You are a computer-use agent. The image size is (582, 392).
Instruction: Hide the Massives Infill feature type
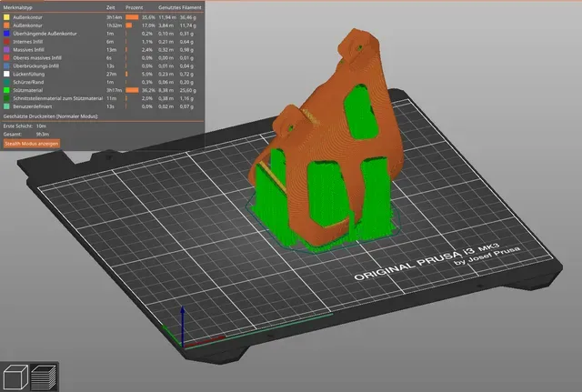coord(28,50)
